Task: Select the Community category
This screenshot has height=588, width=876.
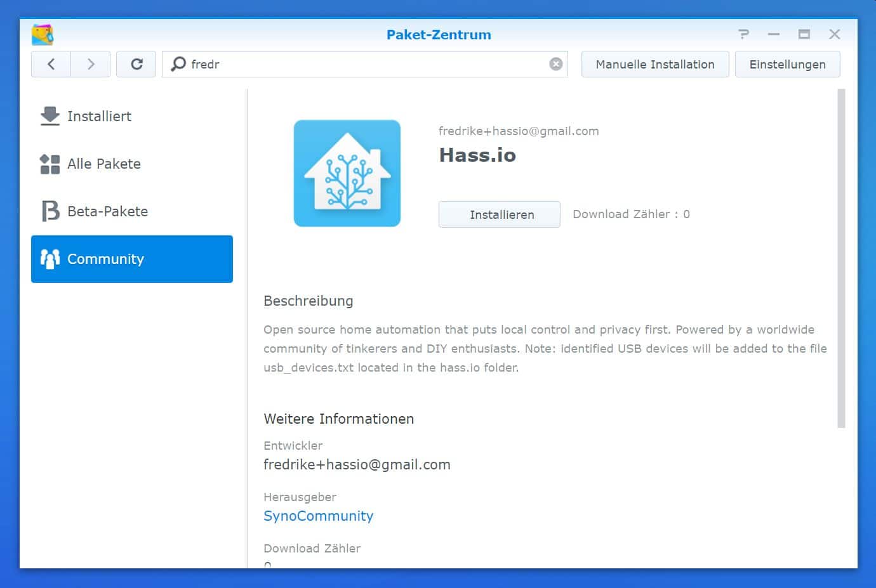Action: [132, 259]
